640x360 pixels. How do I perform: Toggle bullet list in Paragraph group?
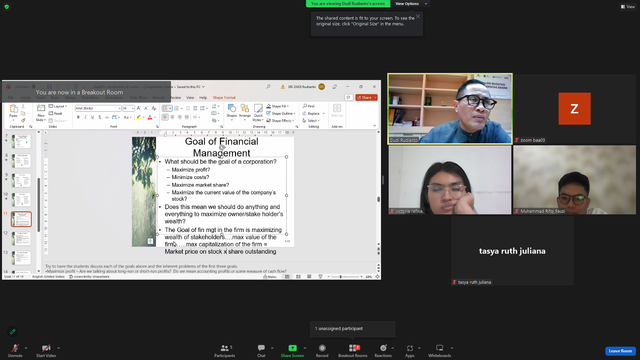pyautogui.click(x=165, y=108)
